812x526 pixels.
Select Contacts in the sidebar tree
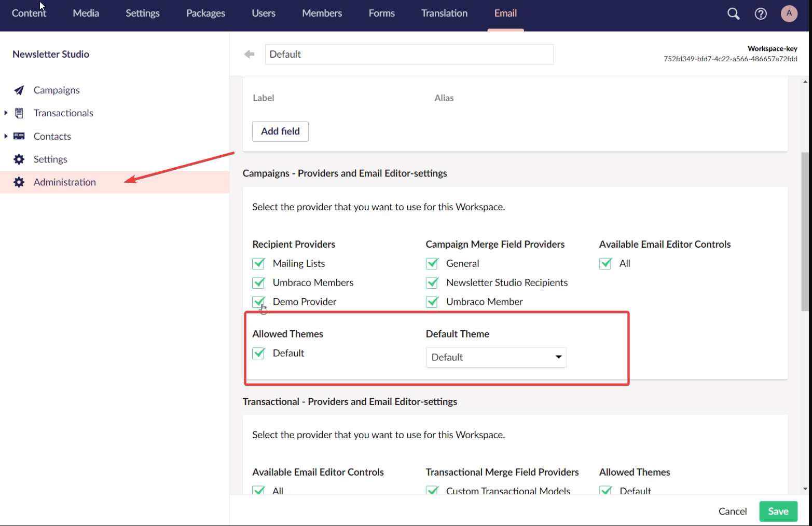tap(52, 137)
